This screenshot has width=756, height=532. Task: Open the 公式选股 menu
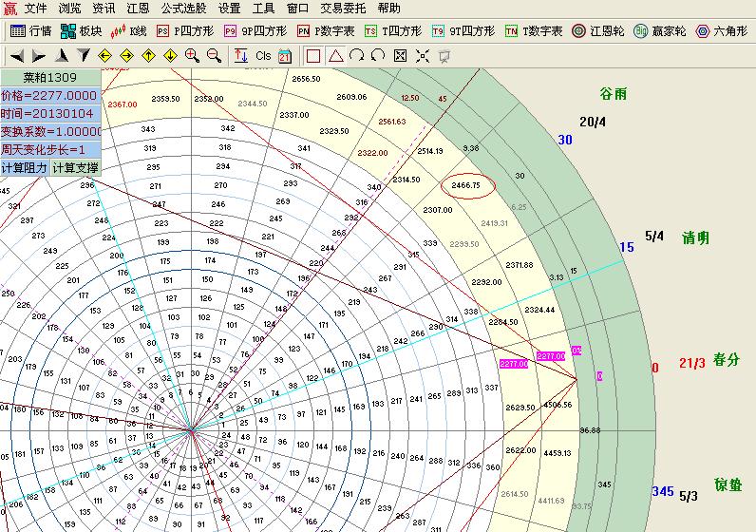point(182,8)
